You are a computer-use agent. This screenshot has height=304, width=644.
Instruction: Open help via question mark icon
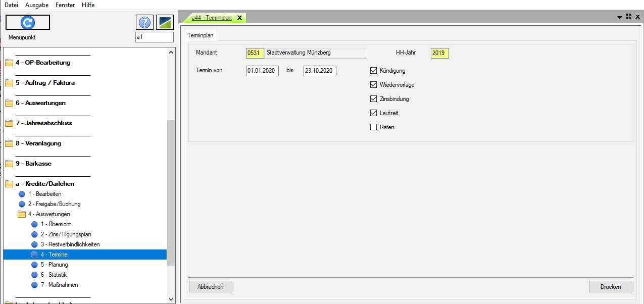(x=144, y=22)
